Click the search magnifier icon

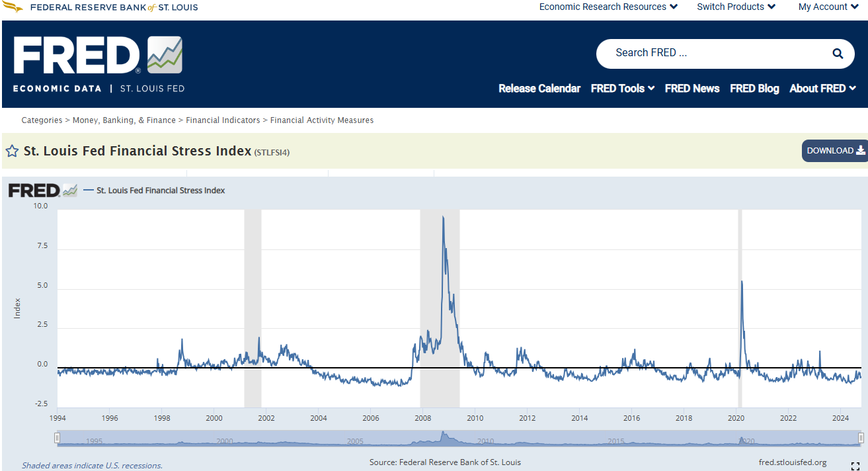(x=838, y=54)
